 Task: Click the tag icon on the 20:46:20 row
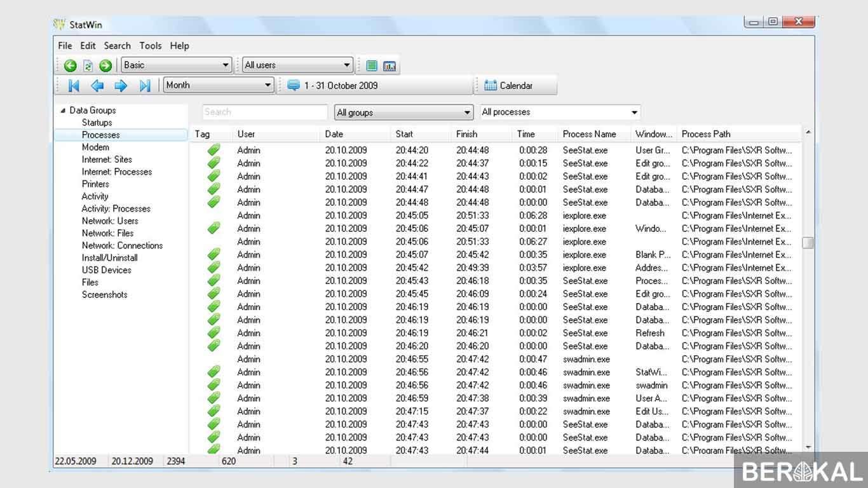coord(214,346)
